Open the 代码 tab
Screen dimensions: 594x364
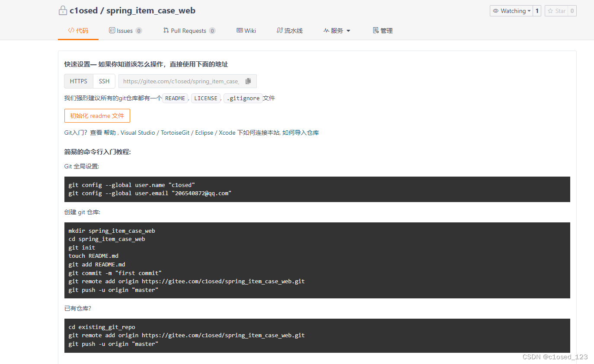(78, 31)
